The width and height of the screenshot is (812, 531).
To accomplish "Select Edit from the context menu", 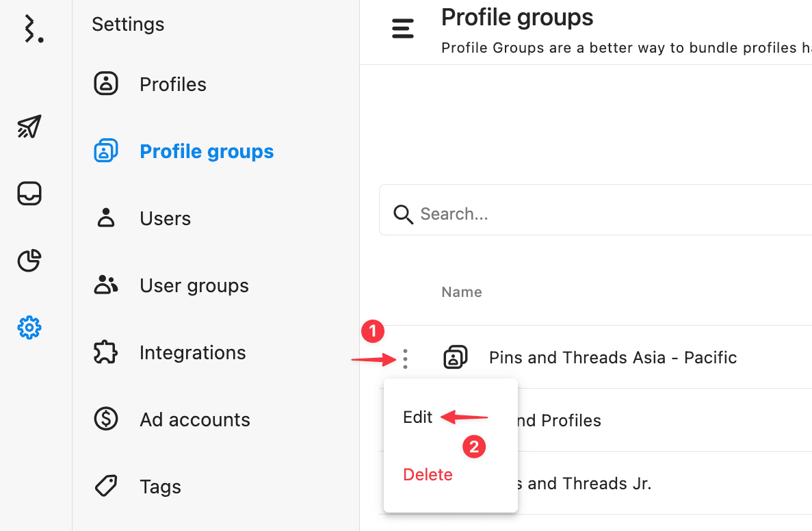I will point(418,417).
